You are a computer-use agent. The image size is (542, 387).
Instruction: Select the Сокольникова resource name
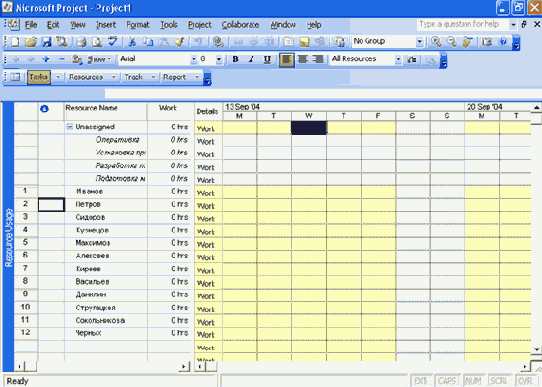(x=100, y=321)
